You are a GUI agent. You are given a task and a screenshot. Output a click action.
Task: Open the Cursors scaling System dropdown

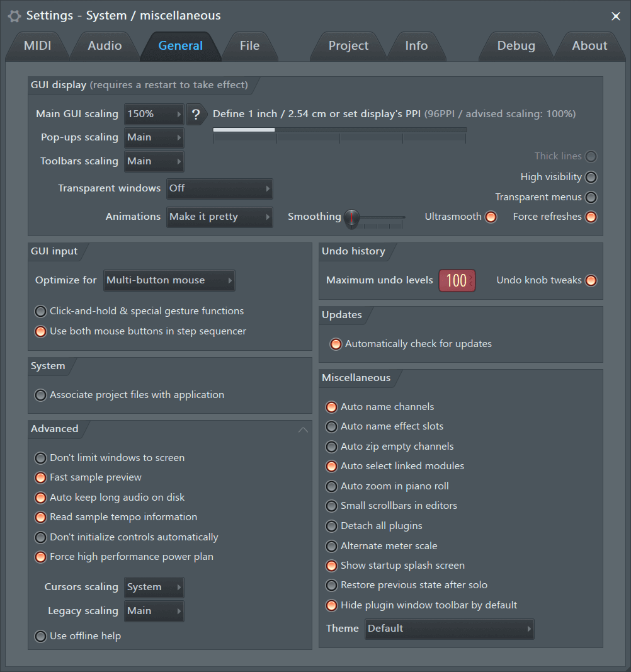(154, 587)
